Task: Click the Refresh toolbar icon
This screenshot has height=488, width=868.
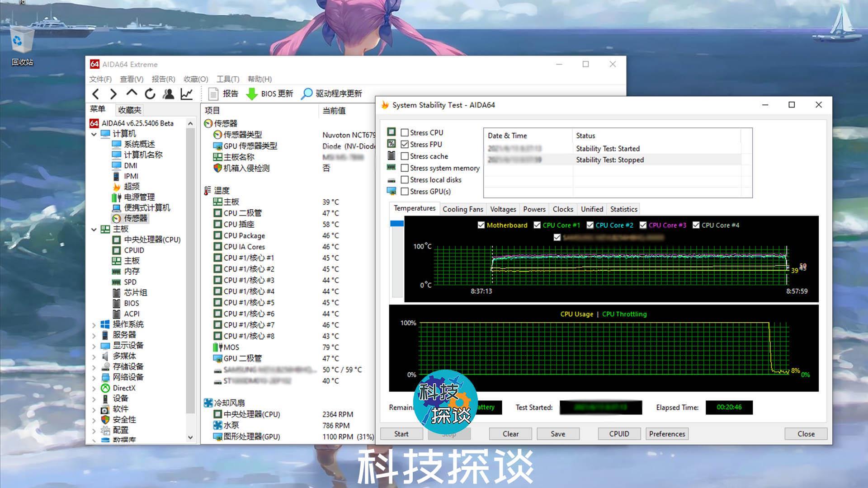Action: pyautogui.click(x=150, y=94)
